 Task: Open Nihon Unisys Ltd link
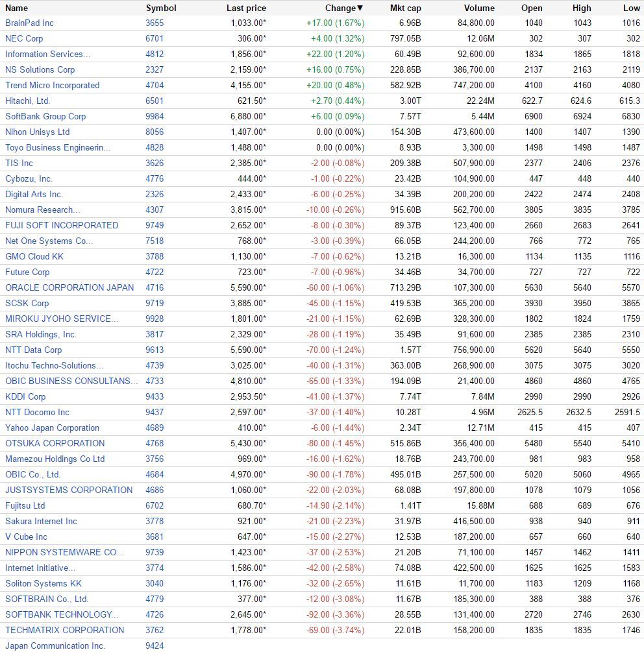coord(38,132)
